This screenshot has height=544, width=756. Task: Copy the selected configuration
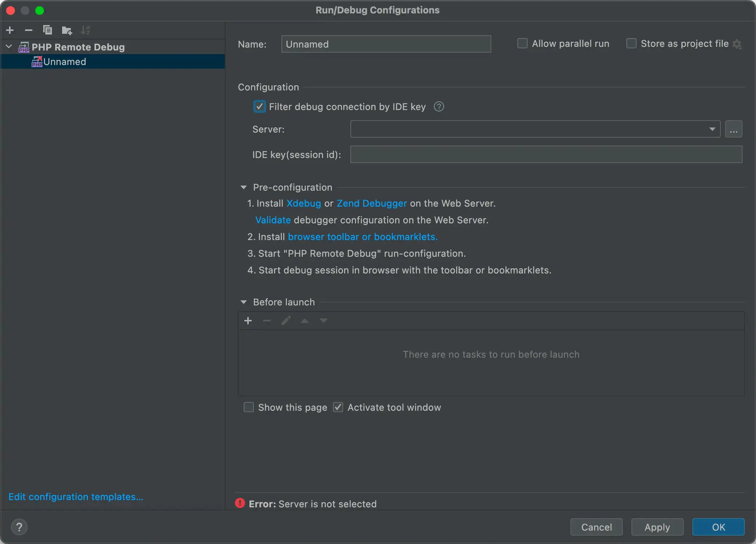pos(48,30)
